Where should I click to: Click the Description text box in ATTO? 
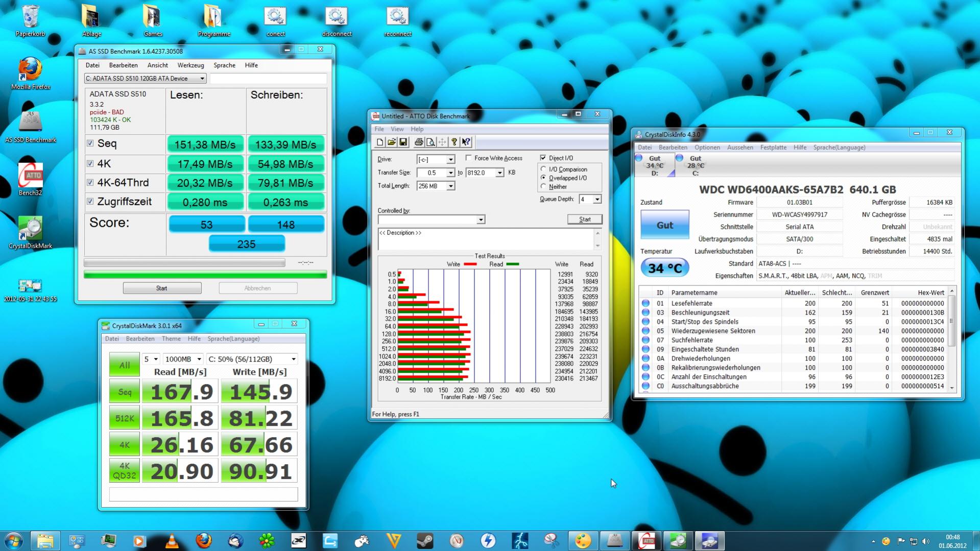point(486,239)
